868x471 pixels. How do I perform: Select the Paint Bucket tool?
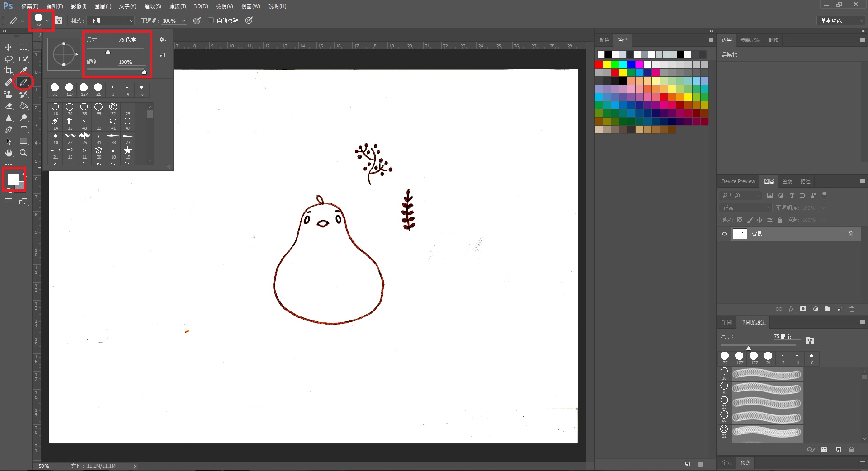[x=24, y=106]
